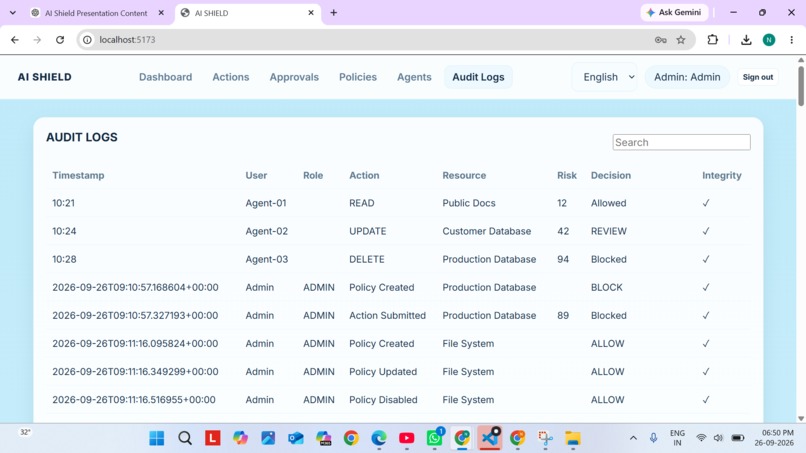Focus the audit logs Search field
The width and height of the screenshot is (806, 453).
pos(681,142)
